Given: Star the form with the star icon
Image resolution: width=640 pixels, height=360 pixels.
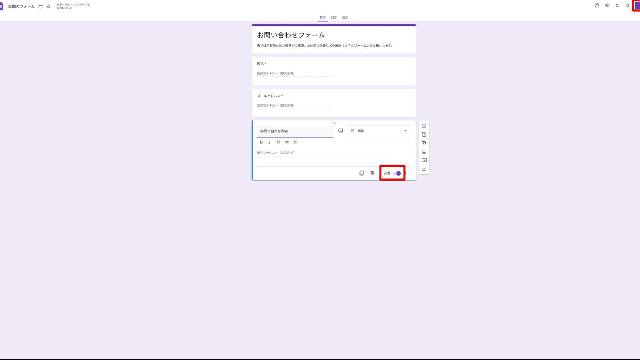Looking at the screenshot, I should click(49, 7).
